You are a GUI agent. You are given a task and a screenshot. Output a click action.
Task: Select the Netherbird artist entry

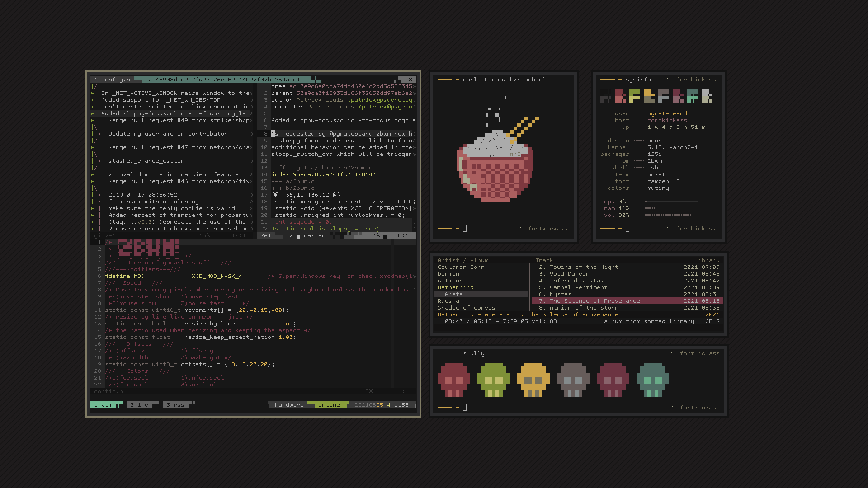pos(455,287)
